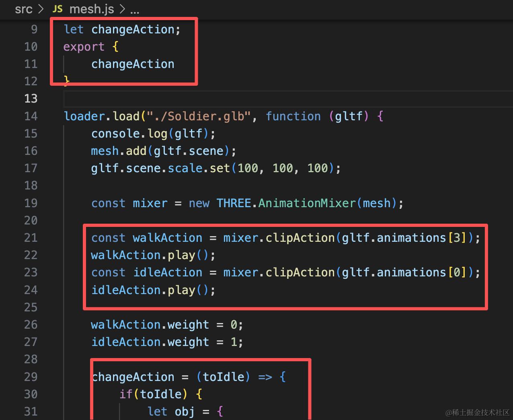
Task: Click line number 21 in gutter
Action: (x=31, y=238)
